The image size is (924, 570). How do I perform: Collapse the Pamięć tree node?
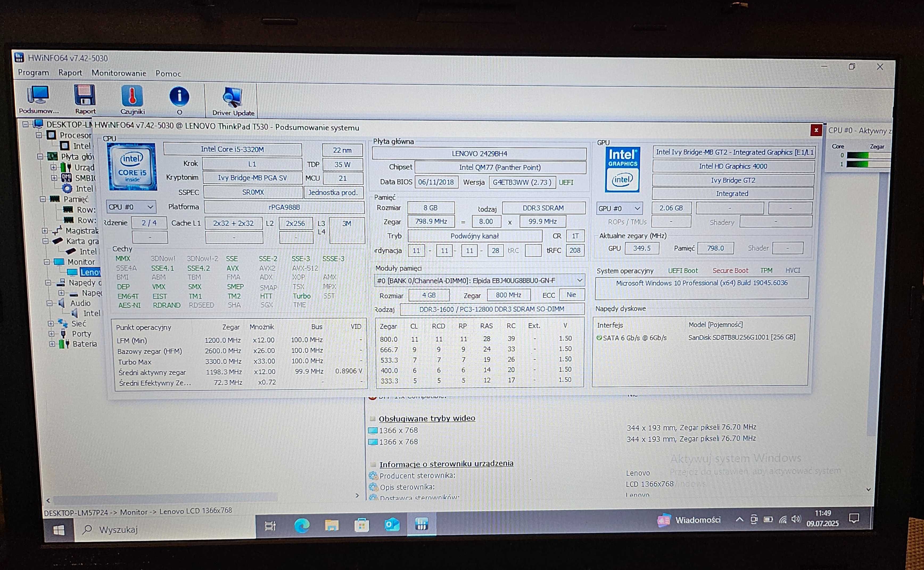tap(43, 199)
